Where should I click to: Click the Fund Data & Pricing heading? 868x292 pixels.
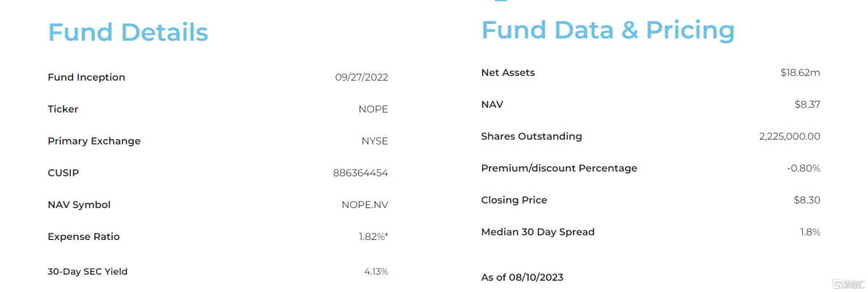(608, 30)
